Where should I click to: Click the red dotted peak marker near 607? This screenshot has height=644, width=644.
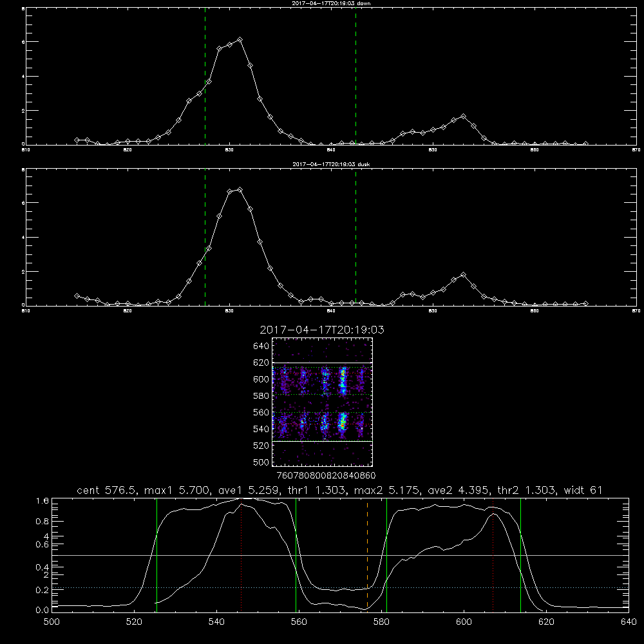493,554
